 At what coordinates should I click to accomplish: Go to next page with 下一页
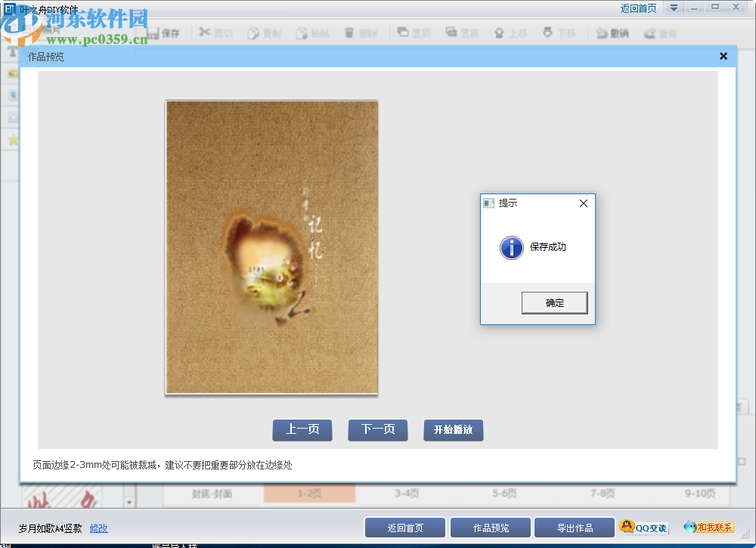tap(378, 429)
